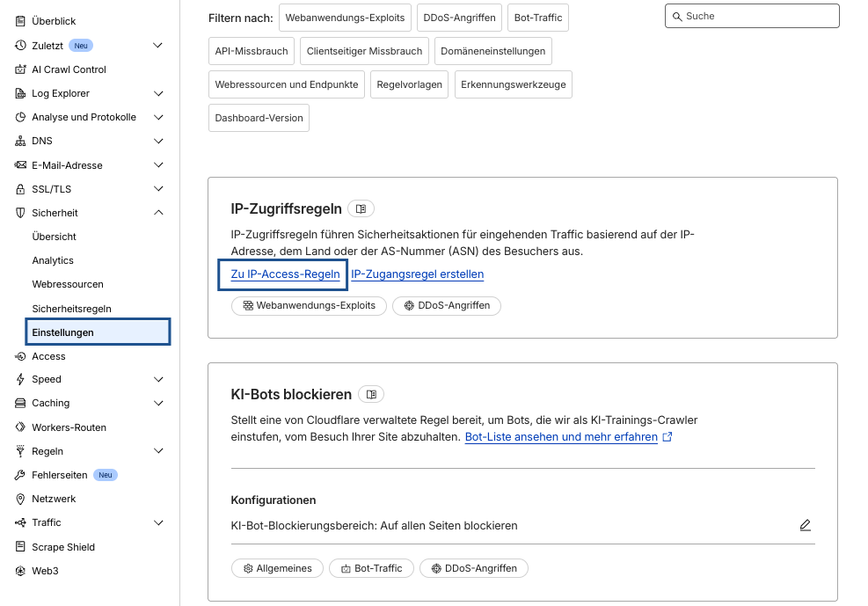Filter by Domäneneinstellungen
The image size is (868, 606).
(x=493, y=51)
